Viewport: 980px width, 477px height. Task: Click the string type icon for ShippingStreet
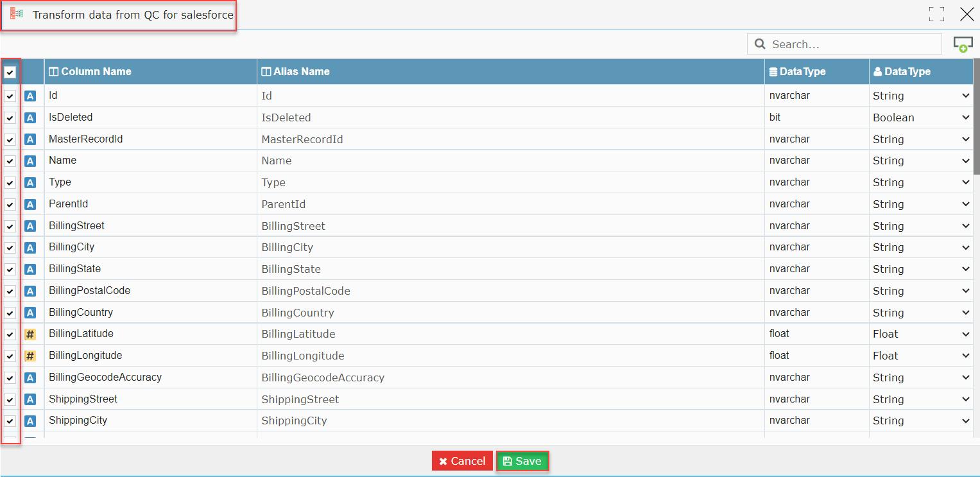coord(30,399)
